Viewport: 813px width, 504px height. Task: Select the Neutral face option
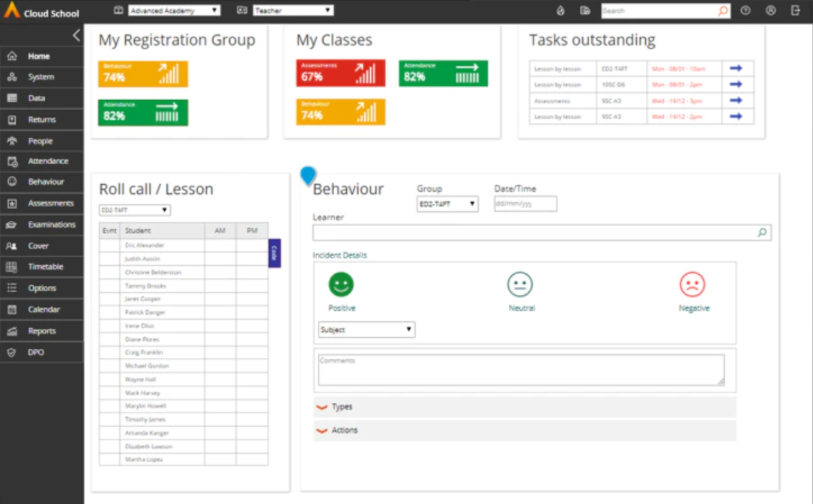[519, 285]
